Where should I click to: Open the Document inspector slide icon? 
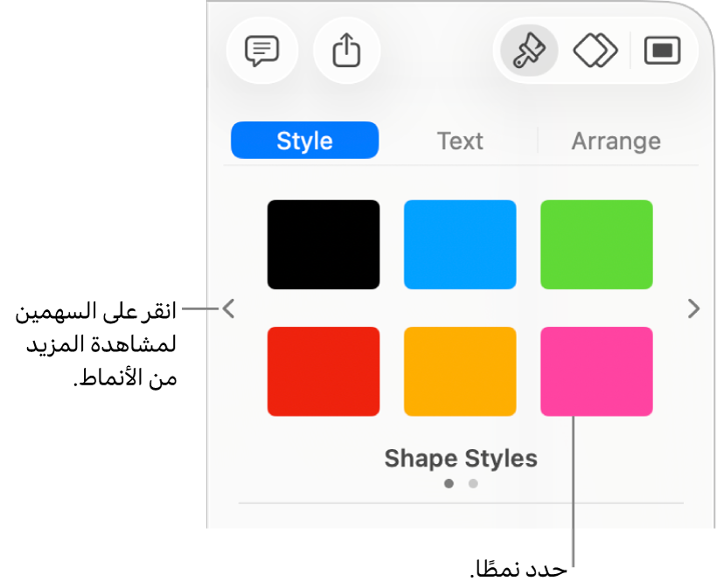662,51
